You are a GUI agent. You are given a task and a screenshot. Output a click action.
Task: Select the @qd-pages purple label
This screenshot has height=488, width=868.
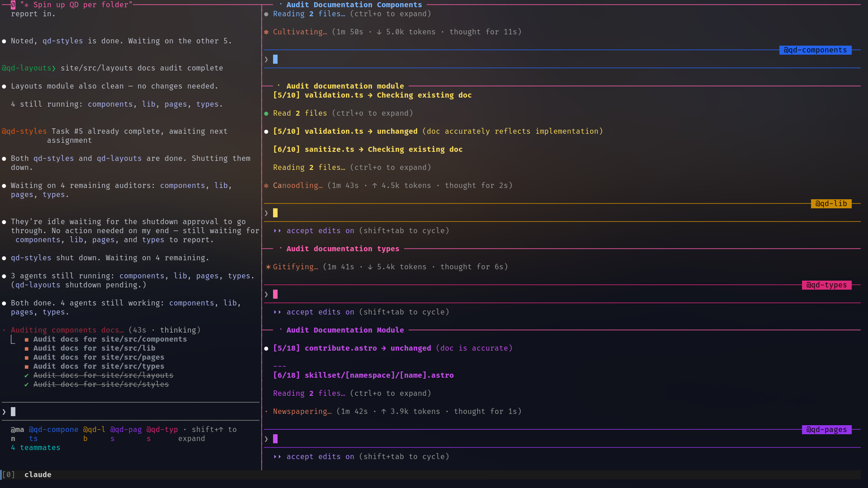(826, 430)
